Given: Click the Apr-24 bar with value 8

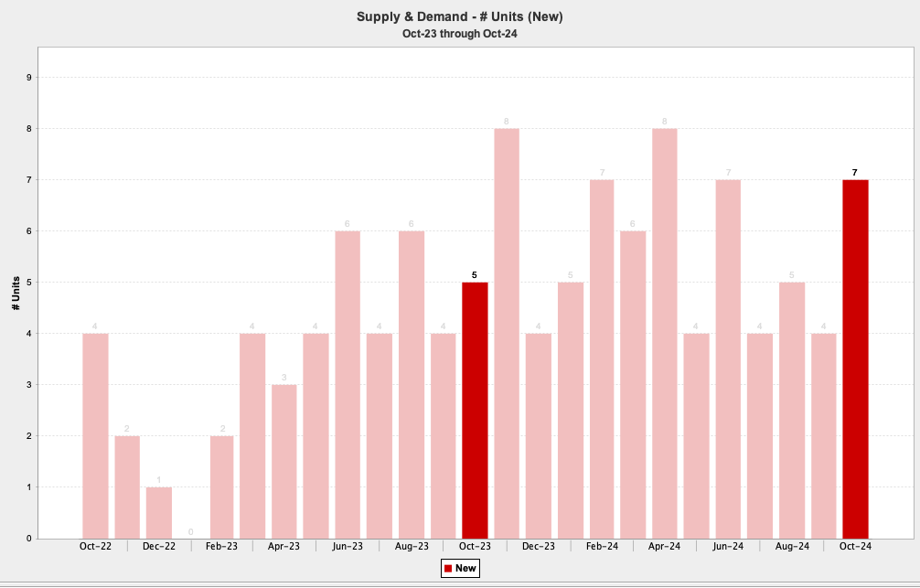Looking at the screenshot, I should (665, 333).
